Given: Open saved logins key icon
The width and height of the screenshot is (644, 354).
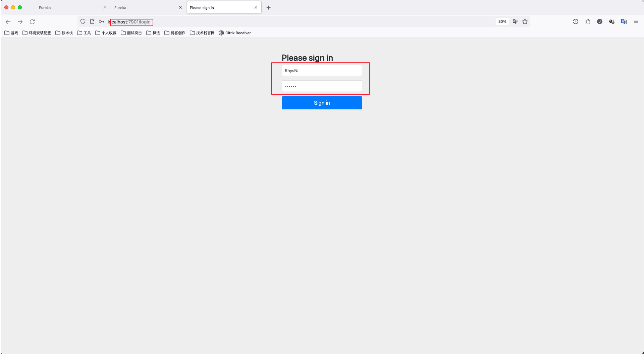Looking at the screenshot, I should [102, 22].
